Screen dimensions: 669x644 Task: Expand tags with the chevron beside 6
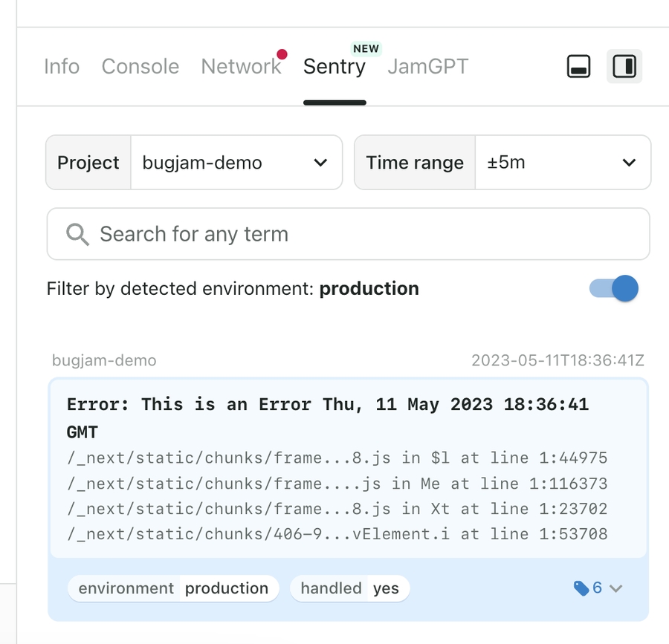(x=615, y=588)
